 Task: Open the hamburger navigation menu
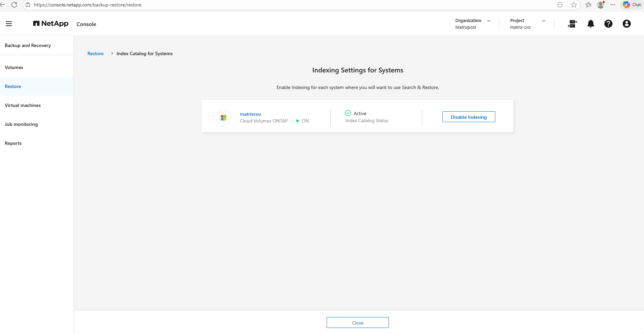[x=9, y=24]
